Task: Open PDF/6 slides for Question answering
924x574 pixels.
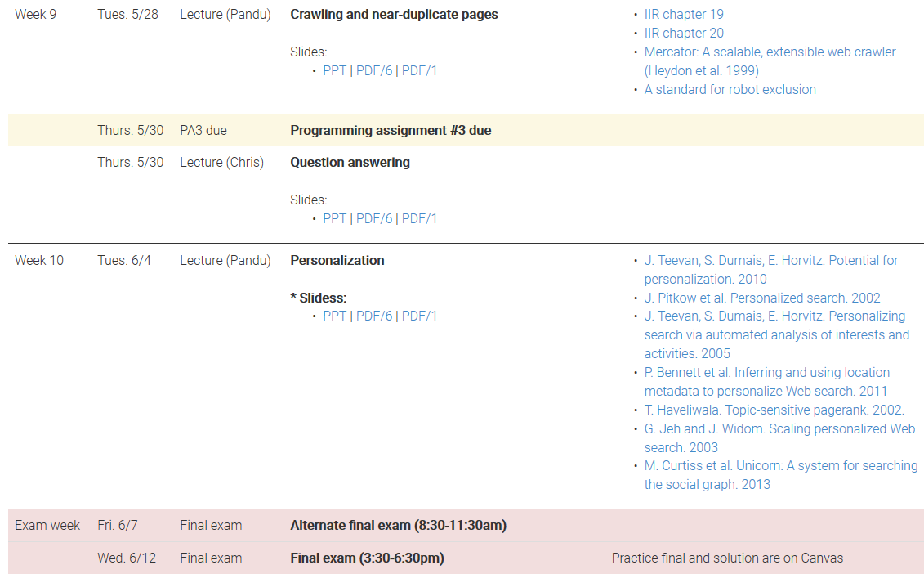Action: point(374,219)
